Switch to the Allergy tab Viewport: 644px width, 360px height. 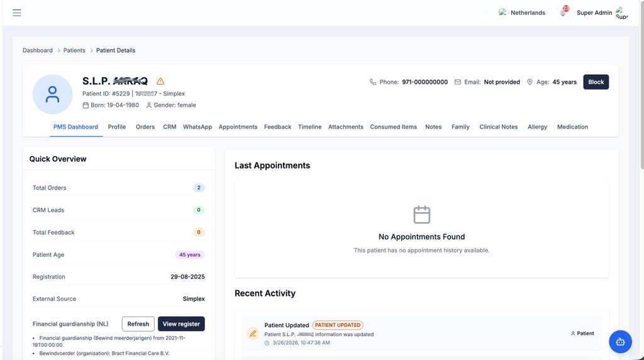(x=537, y=127)
